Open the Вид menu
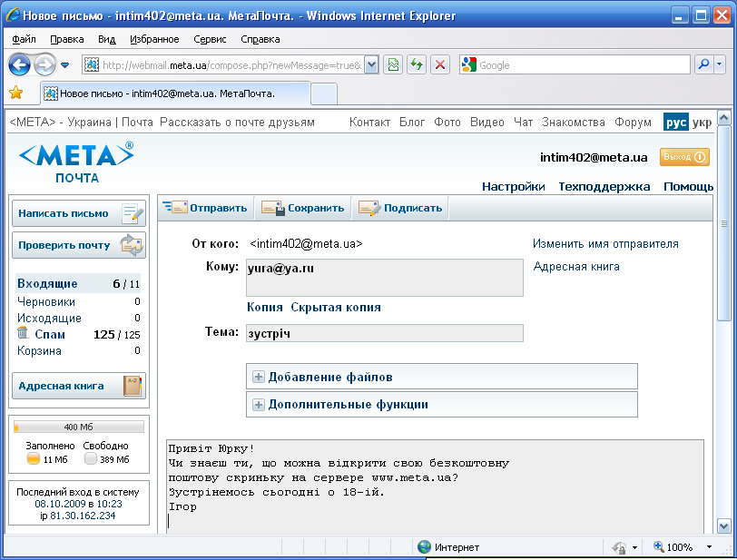 tap(107, 40)
